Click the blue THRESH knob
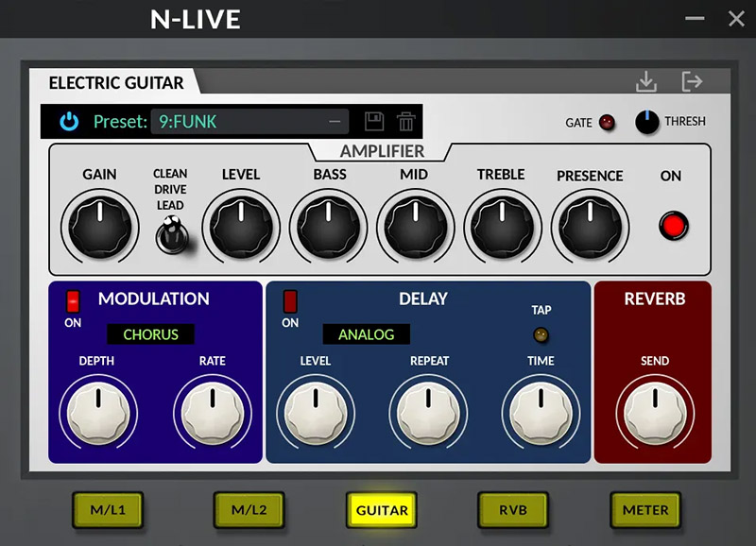The width and height of the screenshot is (756, 546). pyautogui.click(x=647, y=122)
